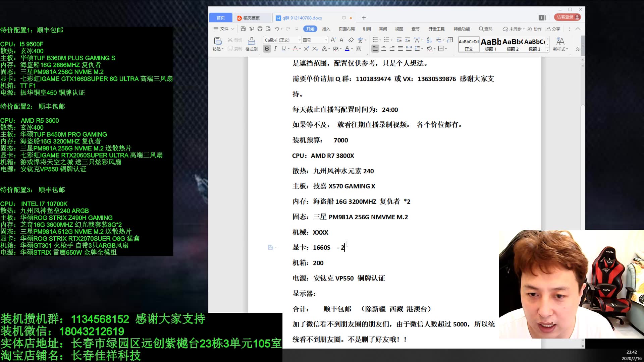Screen dimensions: 644x362
Task: Open the Font color picker arrow
Action: (x=352, y=49)
